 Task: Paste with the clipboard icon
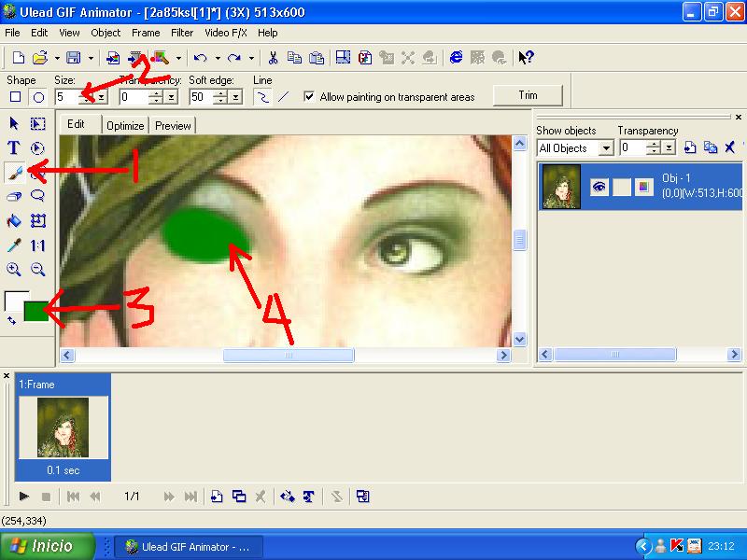coord(317,58)
